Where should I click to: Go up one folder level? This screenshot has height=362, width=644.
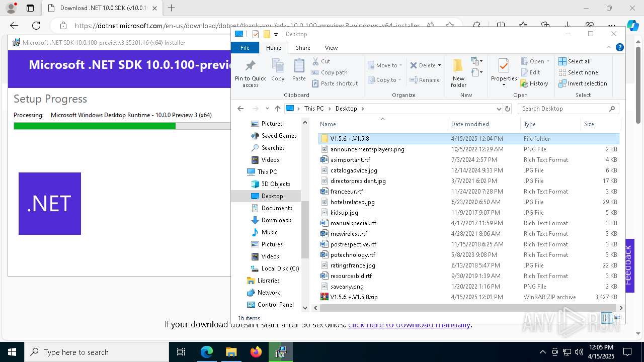[x=277, y=109]
